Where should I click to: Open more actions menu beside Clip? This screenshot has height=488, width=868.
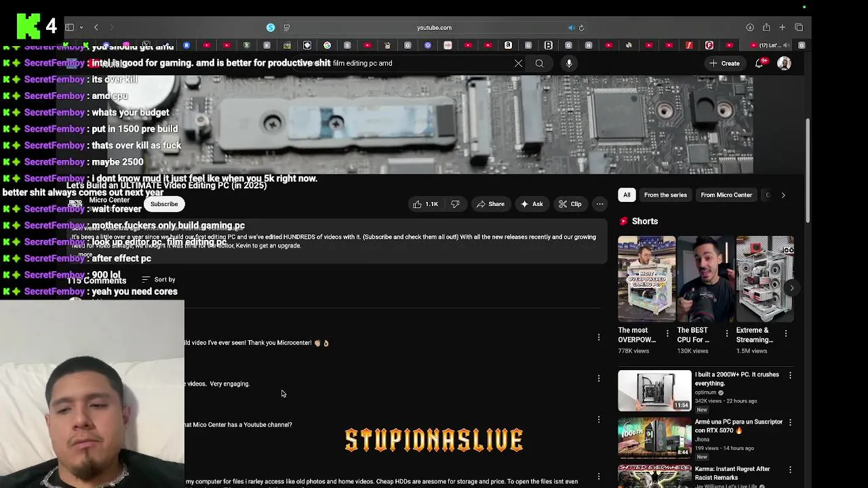point(599,204)
